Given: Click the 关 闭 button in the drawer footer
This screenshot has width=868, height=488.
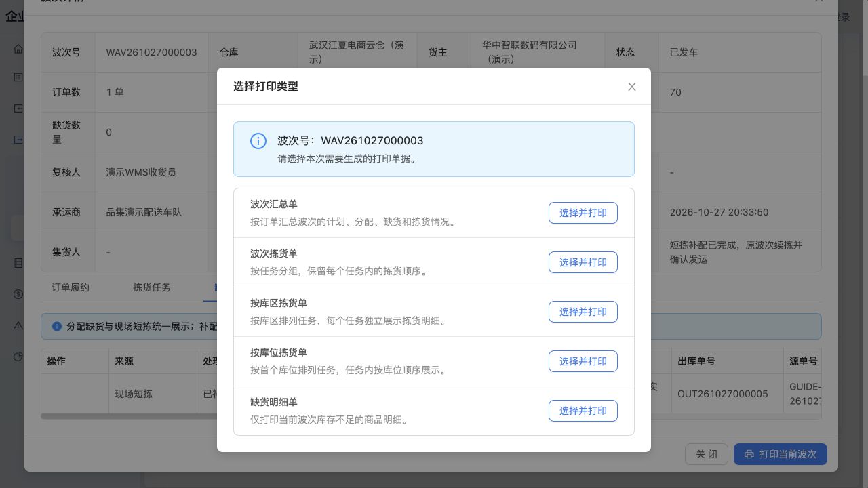Looking at the screenshot, I should click(x=707, y=454).
